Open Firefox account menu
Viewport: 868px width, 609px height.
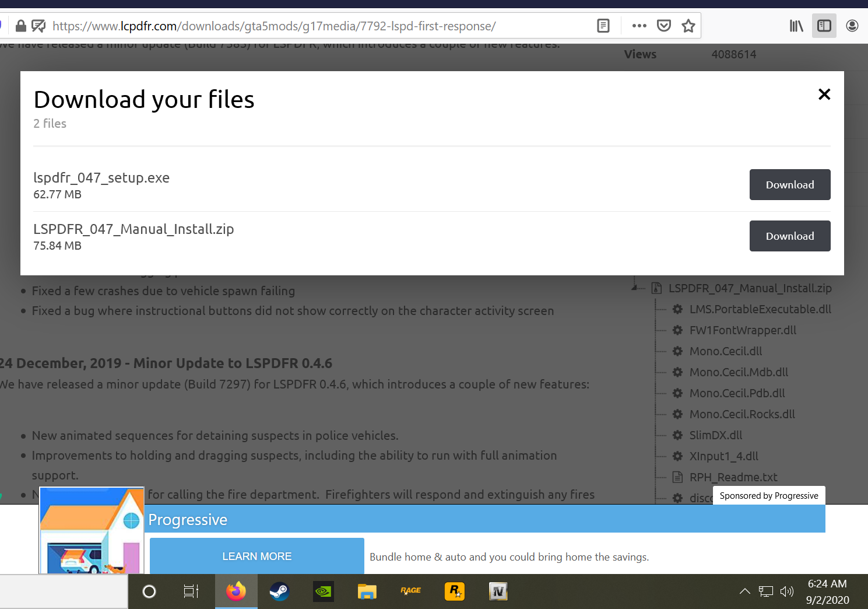coord(852,26)
